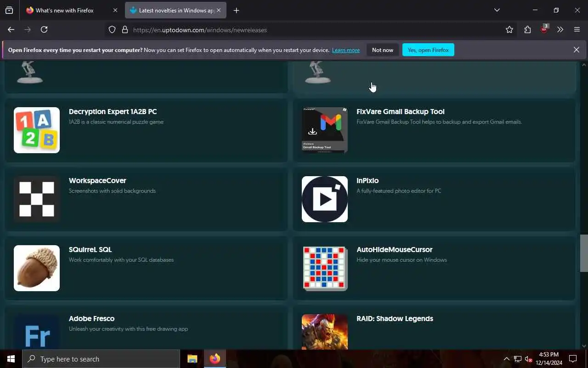The width and height of the screenshot is (588, 368).
Task: Open the FixVare Gmail Backup Tool title link
Action: pyautogui.click(x=401, y=111)
